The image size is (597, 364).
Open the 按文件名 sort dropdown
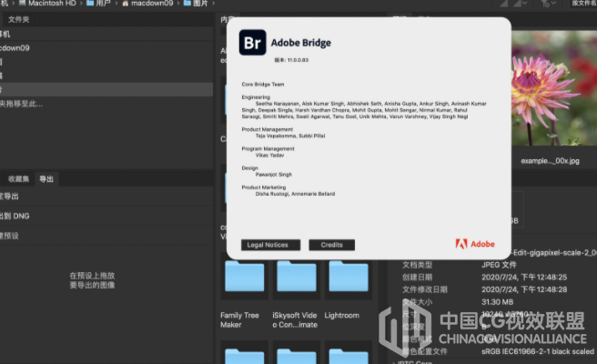pyautogui.click(x=583, y=3)
